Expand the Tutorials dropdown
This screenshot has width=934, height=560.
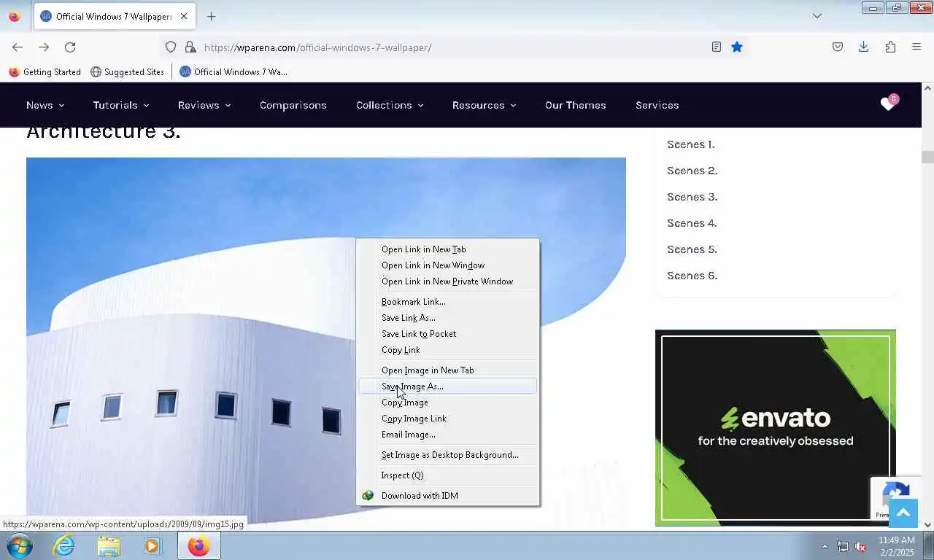(121, 105)
